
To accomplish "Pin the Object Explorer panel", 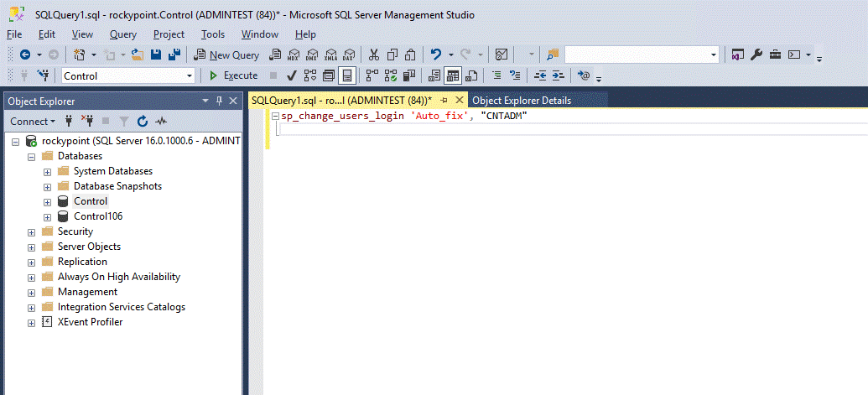I will (219, 101).
